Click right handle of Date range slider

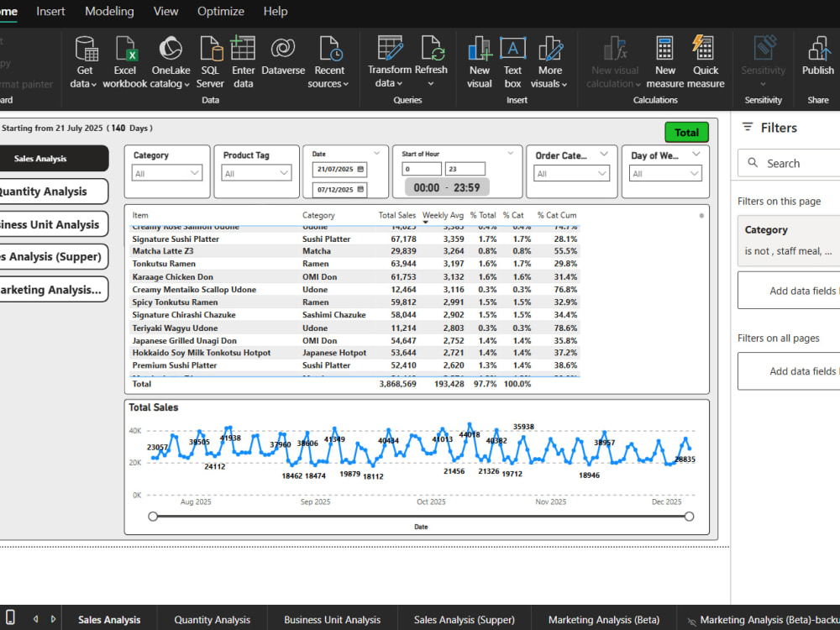coord(689,517)
